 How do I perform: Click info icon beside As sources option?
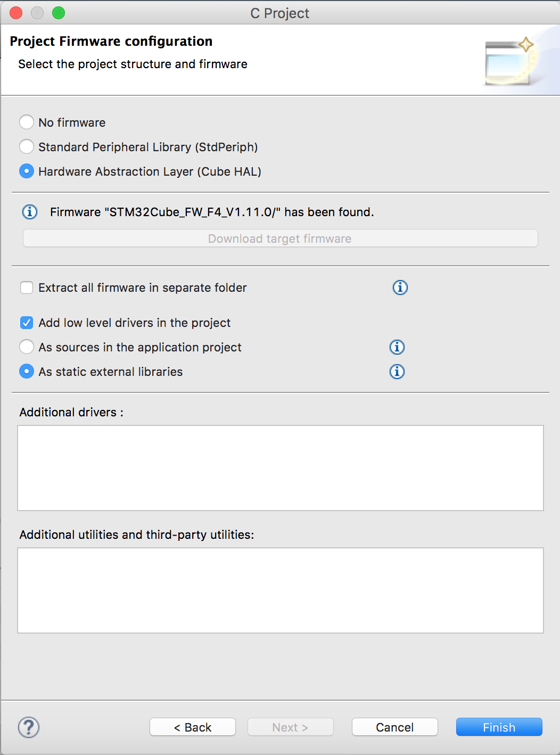(x=397, y=347)
